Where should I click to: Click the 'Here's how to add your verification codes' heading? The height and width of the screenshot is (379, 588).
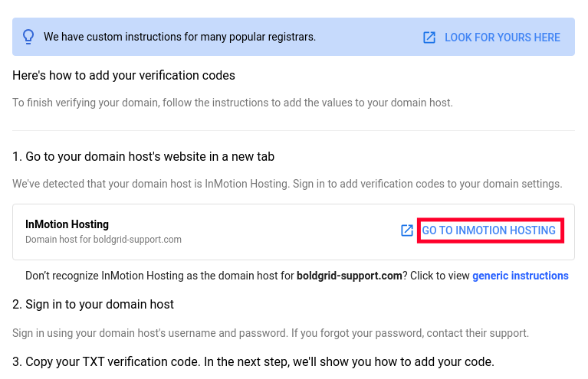pos(123,76)
